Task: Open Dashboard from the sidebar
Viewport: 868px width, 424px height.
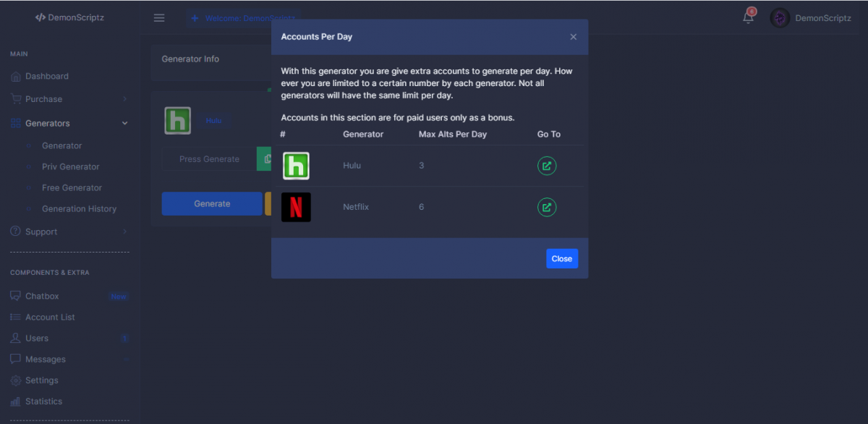Action: coord(47,77)
